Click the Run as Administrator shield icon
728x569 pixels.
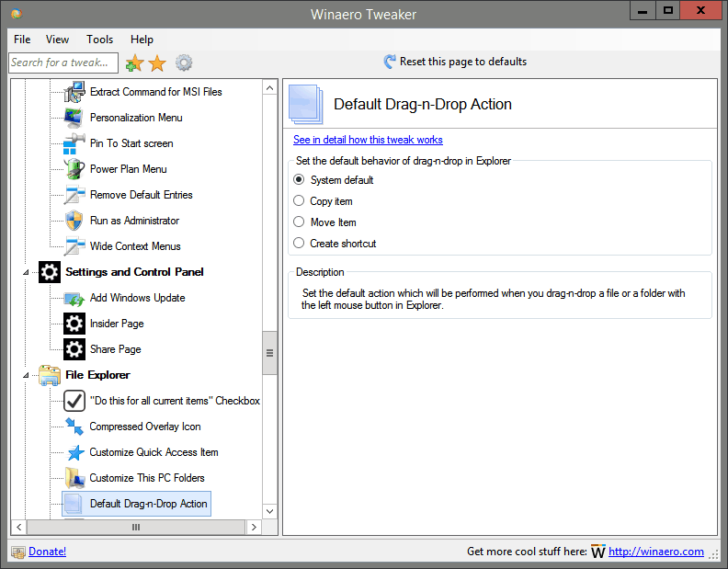pos(74,221)
